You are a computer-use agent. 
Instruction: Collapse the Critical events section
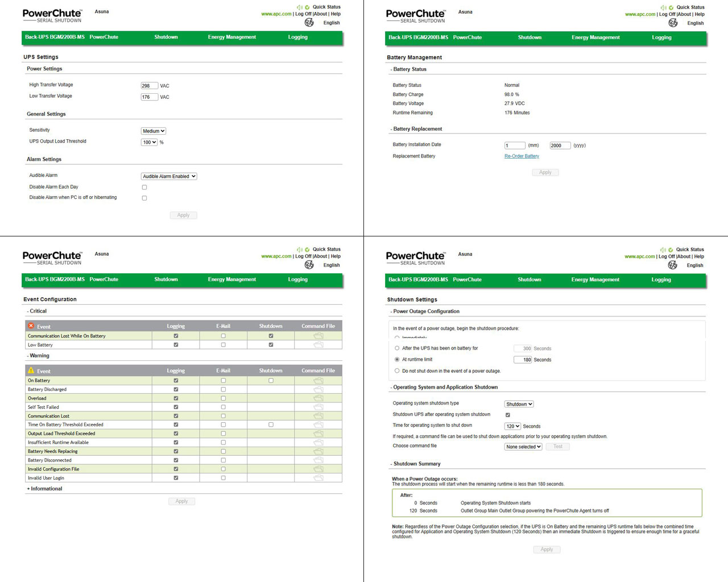[36, 311]
